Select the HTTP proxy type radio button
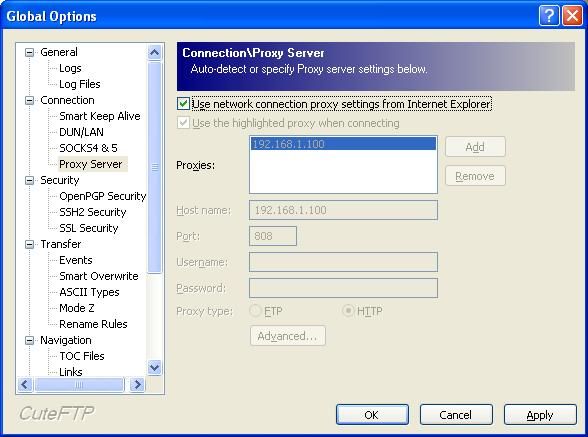 click(x=348, y=311)
